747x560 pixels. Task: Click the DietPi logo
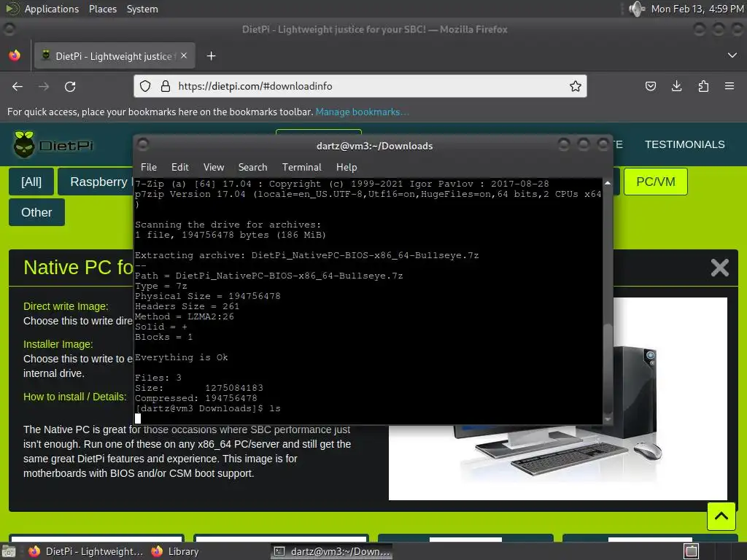click(x=53, y=144)
